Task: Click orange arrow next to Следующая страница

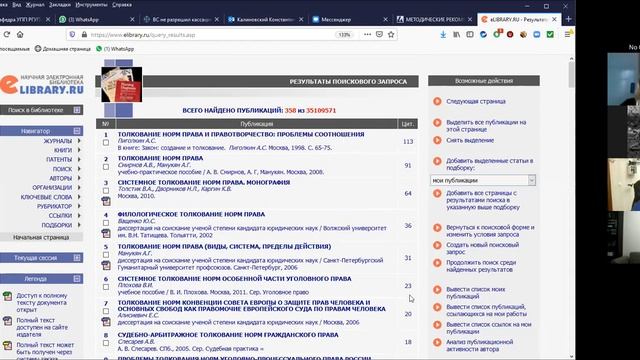Action: [x=437, y=101]
